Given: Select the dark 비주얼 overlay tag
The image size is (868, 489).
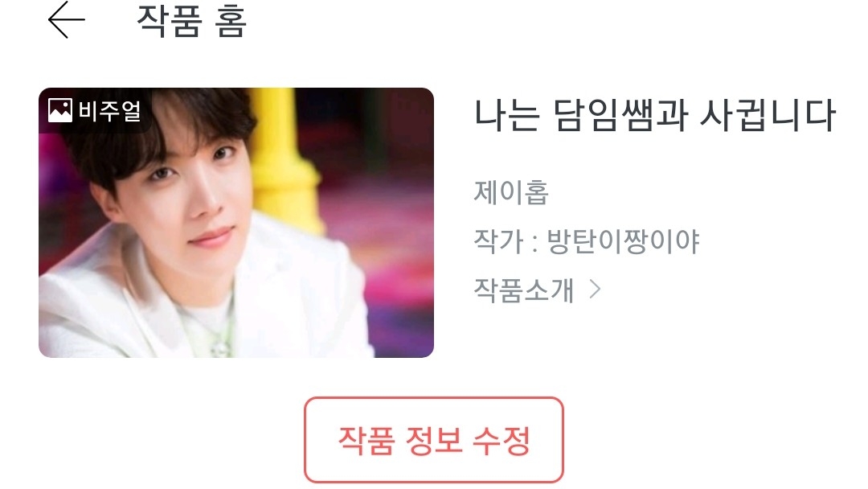Looking at the screenshot, I should click(x=95, y=111).
